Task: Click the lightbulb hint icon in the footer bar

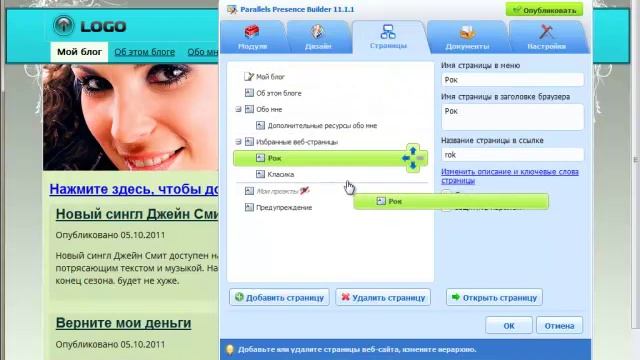Action: (x=229, y=349)
